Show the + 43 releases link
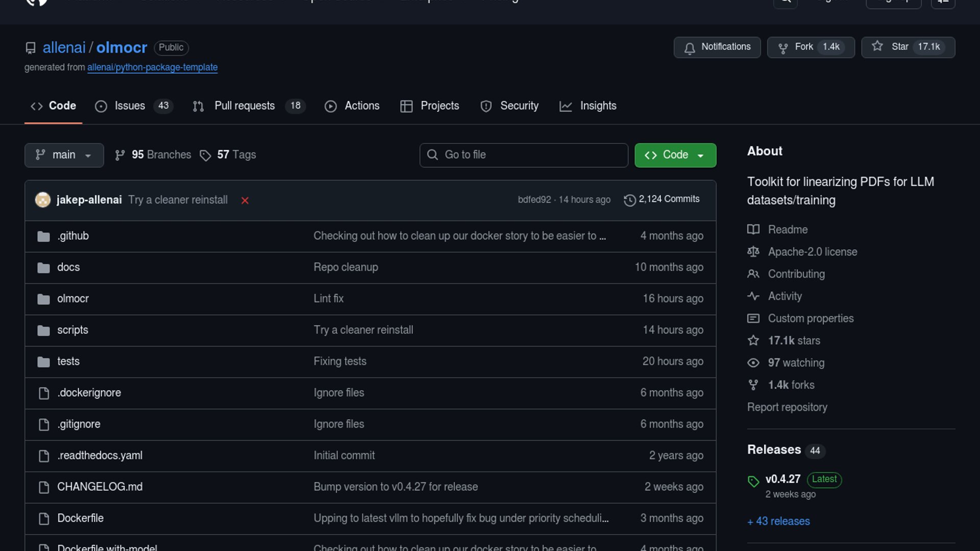 click(x=778, y=521)
